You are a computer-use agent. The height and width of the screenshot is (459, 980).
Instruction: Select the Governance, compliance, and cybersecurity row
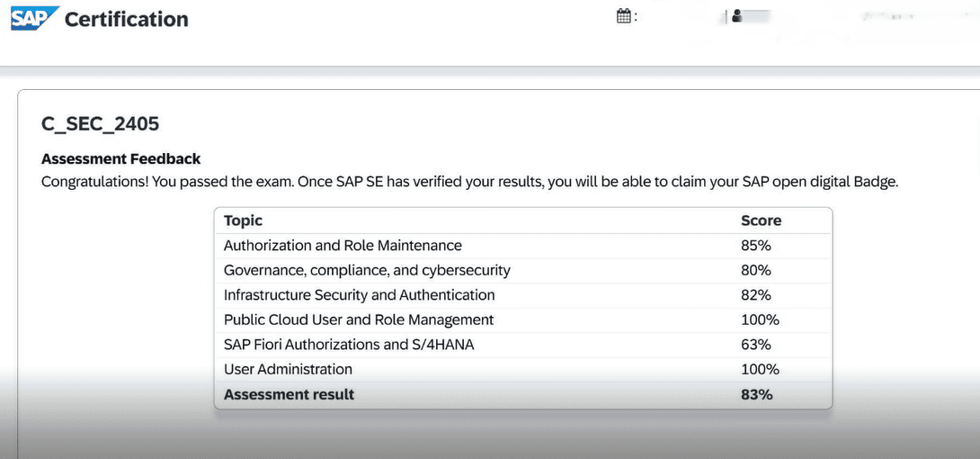coord(367,270)
